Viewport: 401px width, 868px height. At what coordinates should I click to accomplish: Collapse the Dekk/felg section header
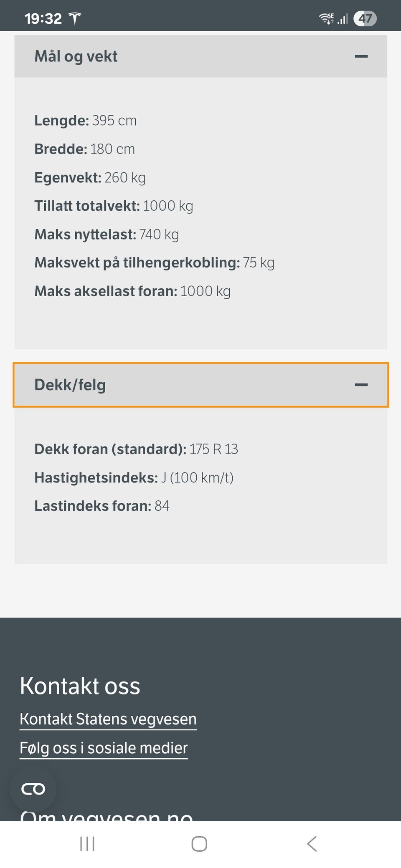click(200, 385)
